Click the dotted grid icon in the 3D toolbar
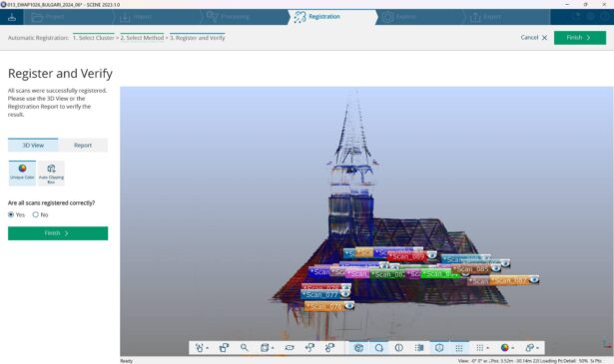 point(459,348)
